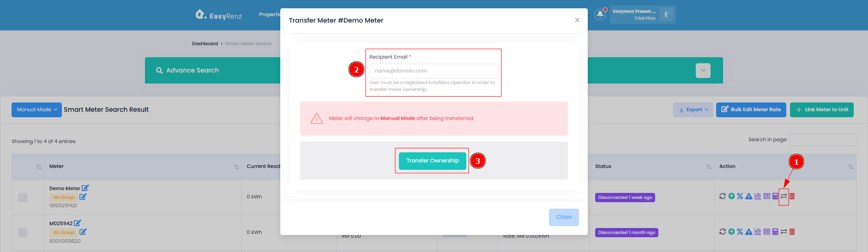Tick the checkbox for M025942 row
The height and width of the screenshot is (252, 868).
[x=23, y=233]
